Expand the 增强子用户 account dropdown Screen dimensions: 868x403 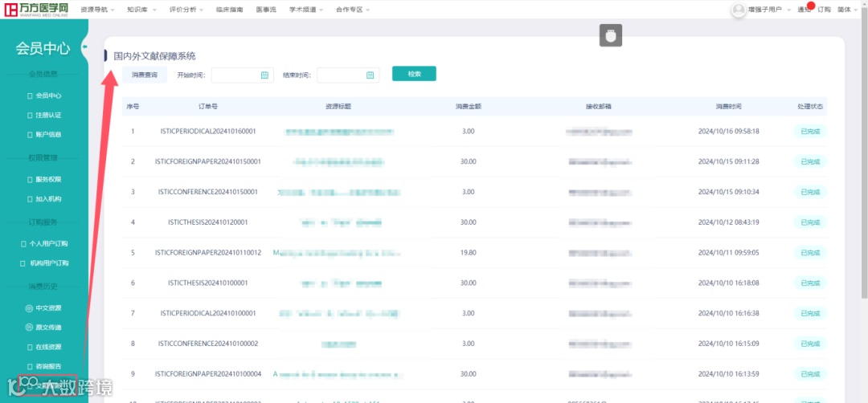pyautogui.click(x=769, y=10)
